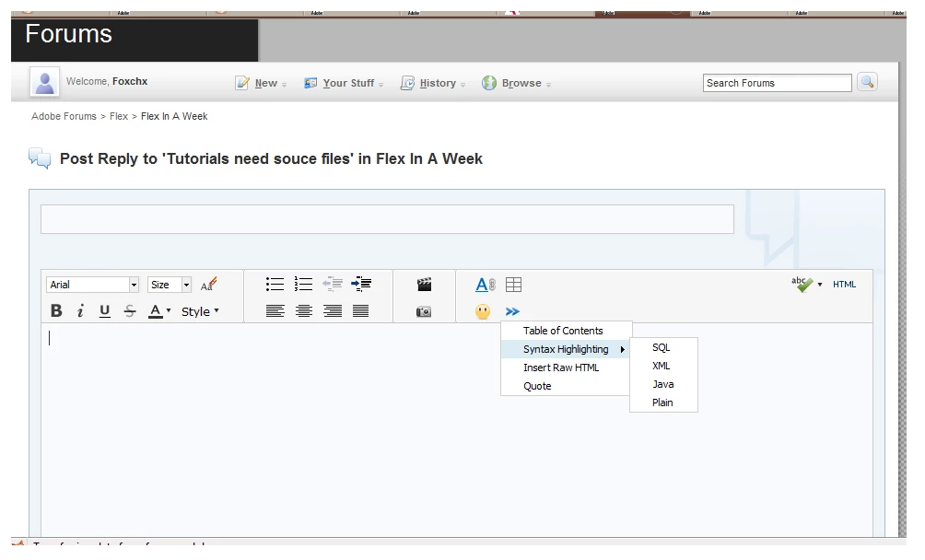Select Java syntax highlighting
Image resolution: width=925 pixels, height=560 pixels.
coord(663,384)
